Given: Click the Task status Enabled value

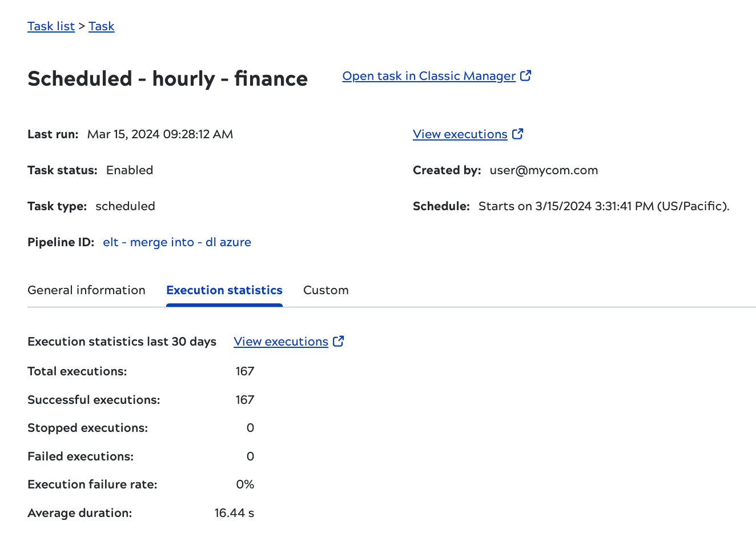Looking at the screenshot, I should coord(130,170).
